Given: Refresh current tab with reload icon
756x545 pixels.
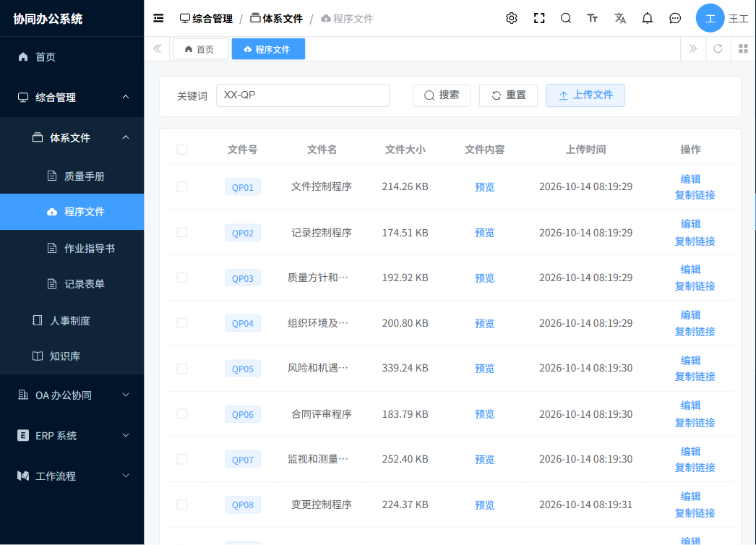Looking at the screenshot, I should pyautogui.click(x=718, y=48).
